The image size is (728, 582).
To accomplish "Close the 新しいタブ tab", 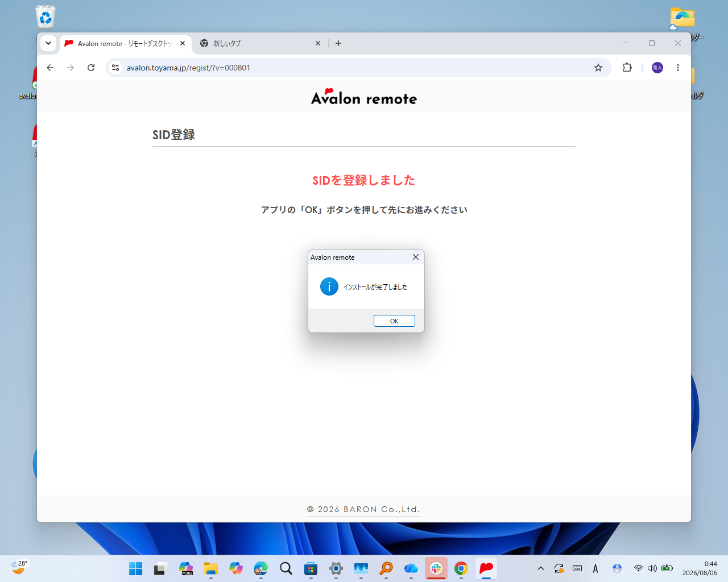I will [x=318, y=43].
